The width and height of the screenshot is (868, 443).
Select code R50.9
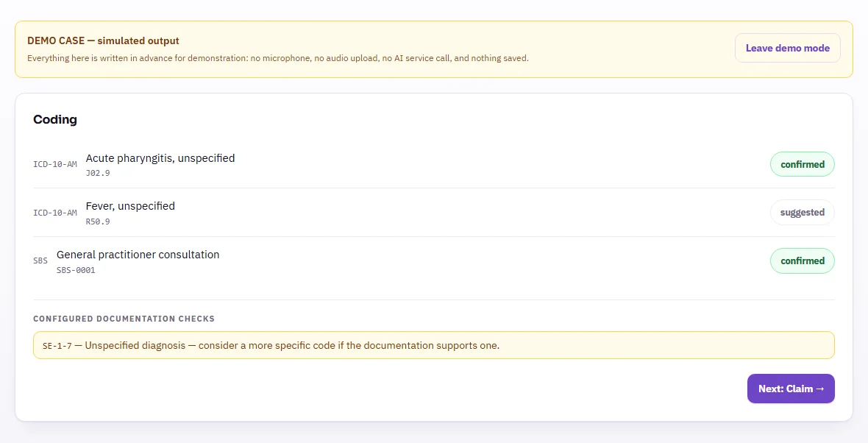(98, 221)
